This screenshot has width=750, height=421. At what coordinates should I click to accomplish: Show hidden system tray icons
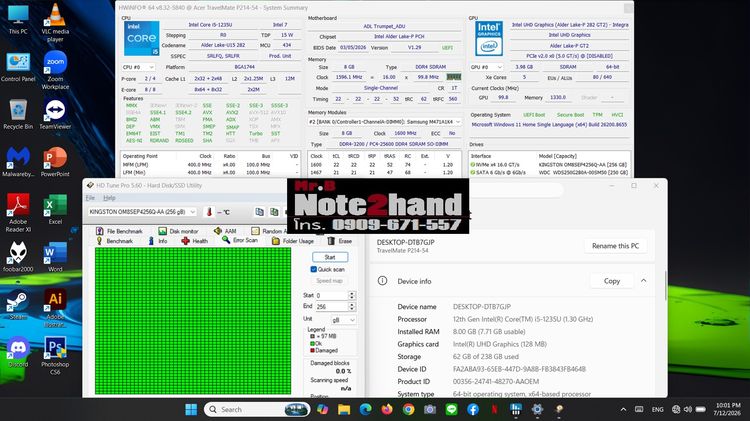click(623, 410)
